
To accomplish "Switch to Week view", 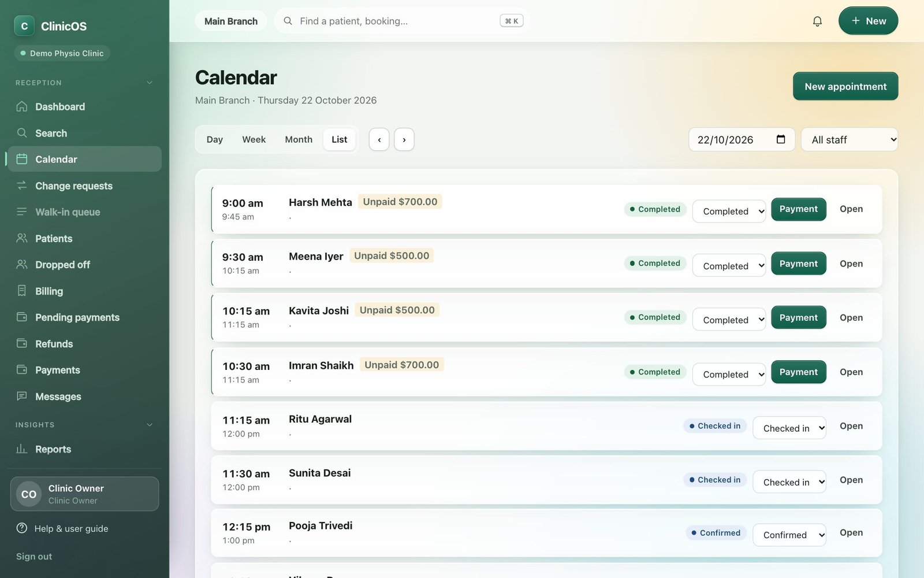I will point(254,139).
